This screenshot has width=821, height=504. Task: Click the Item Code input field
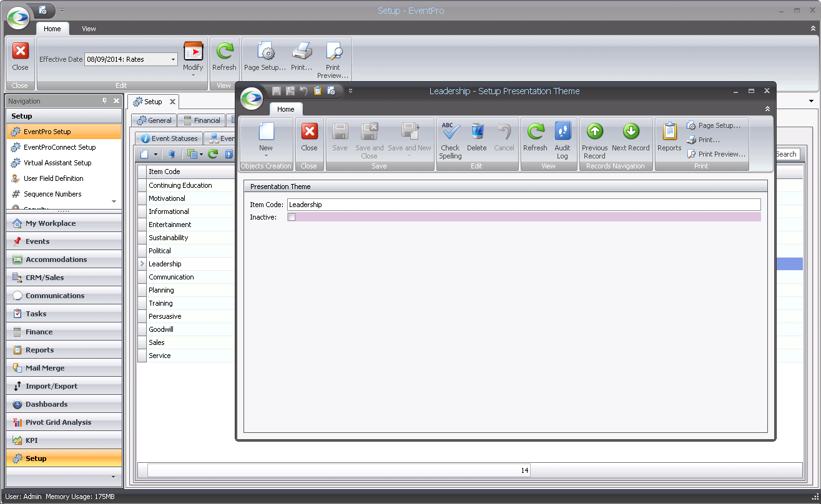click(x=524, y=205)
